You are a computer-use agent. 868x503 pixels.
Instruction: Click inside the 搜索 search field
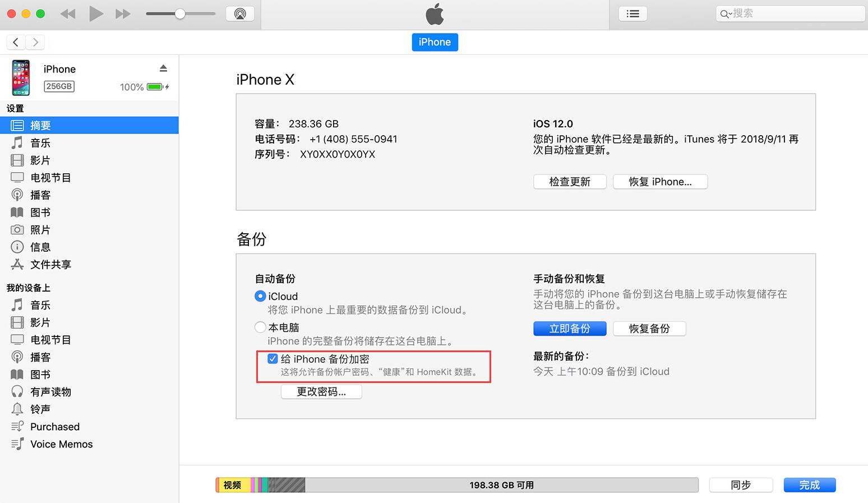pyautogui.click(x=791, y=12)
